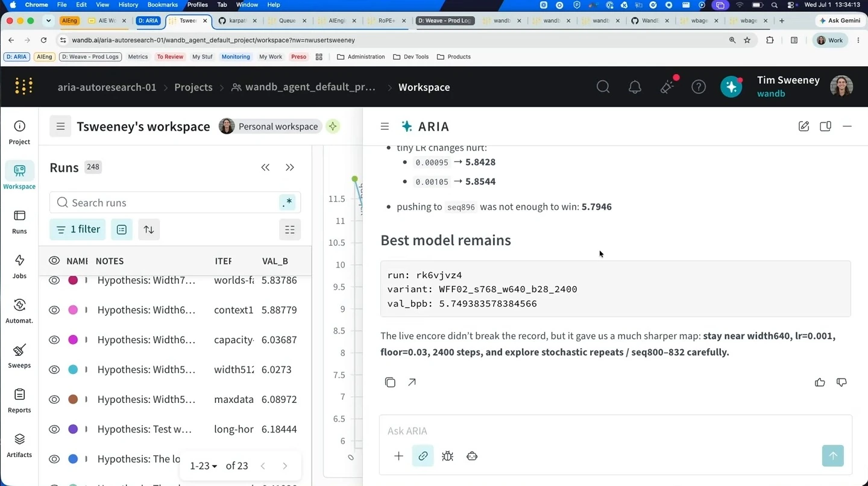Open the History menu in macOS menu bar
The height and width of the screenshot is (486, 868).
point(128,5)
